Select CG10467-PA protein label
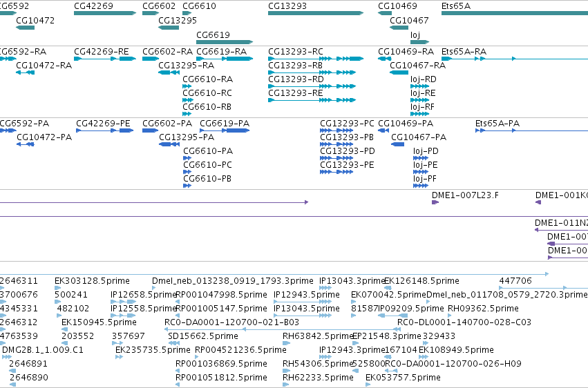The width and height of the screenshot is (588, 388). point(419,137)
